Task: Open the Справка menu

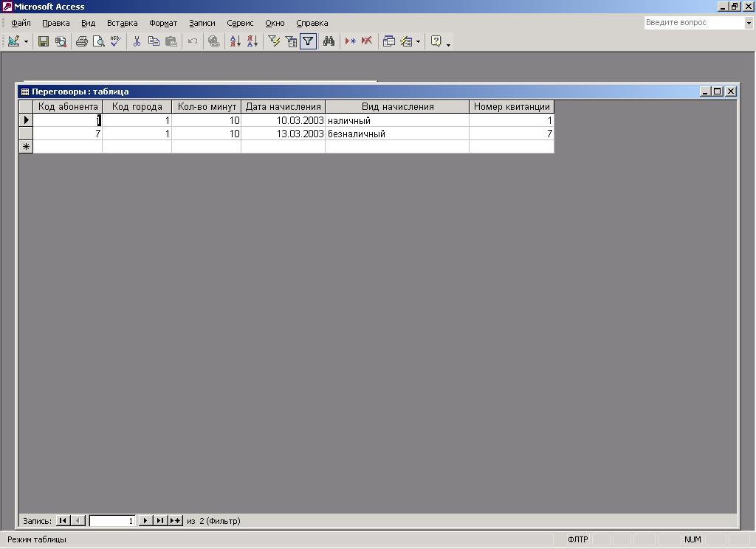Action: click(312, 23)
